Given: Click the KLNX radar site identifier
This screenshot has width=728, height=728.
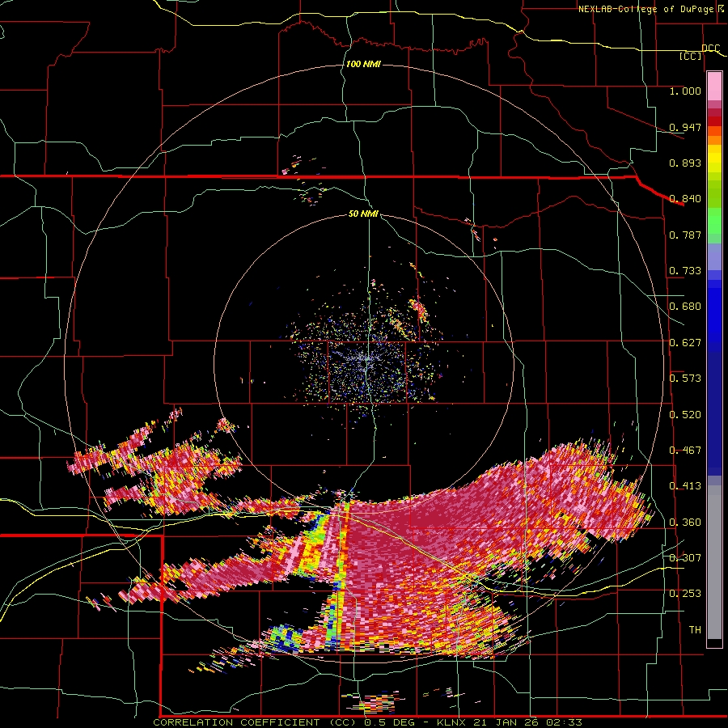Looking at the screenshot, I should click(x=451, y=722).
